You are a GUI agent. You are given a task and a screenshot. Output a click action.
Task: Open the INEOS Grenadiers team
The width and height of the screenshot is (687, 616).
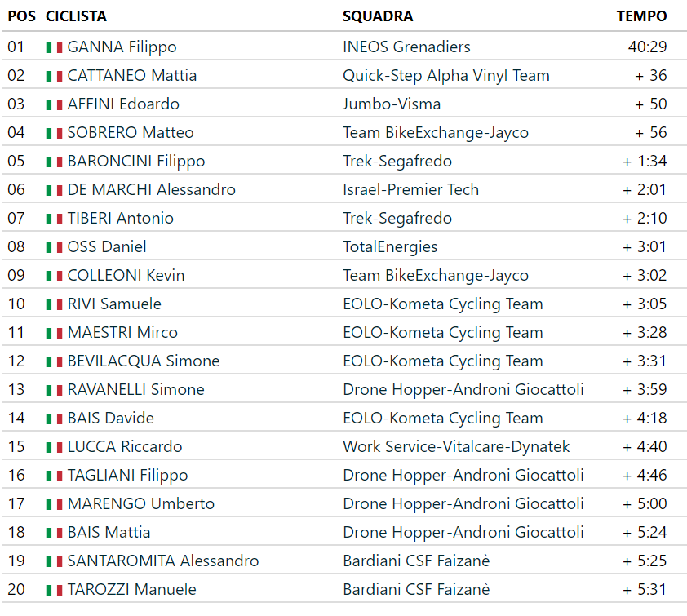point(406,47)
